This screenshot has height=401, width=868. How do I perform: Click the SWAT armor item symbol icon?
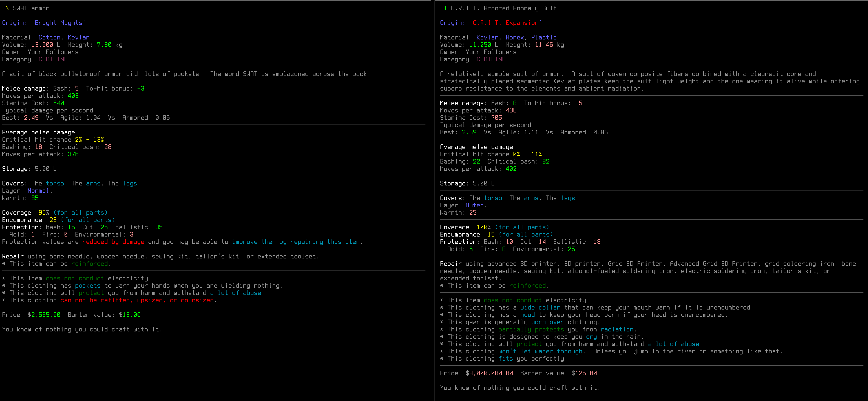(x=5, y=8)
